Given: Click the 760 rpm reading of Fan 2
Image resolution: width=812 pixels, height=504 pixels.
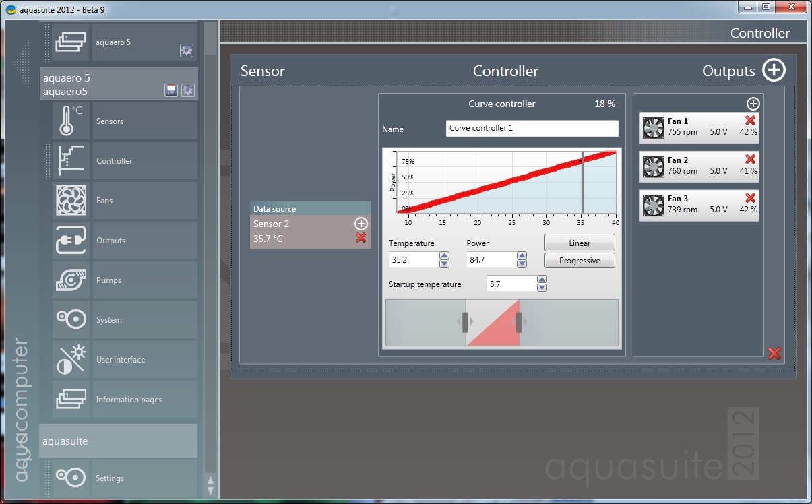Looking at the screenshot, I should 683,171.
